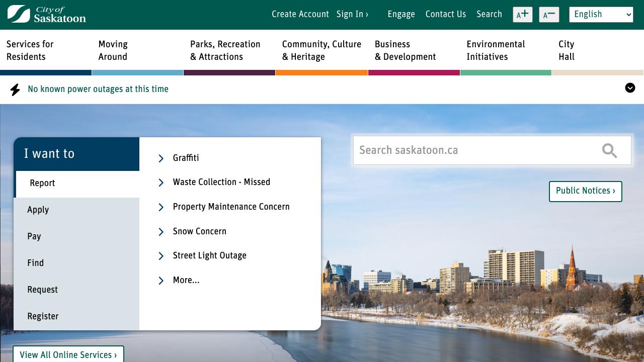Focus the Search saskatoon.ca input field
Viewport: 644px width, 362px height.
click(473, 150)
